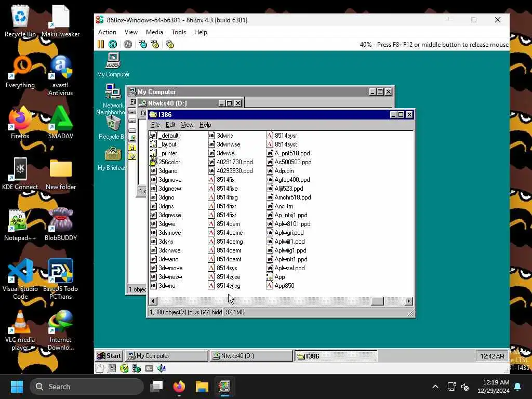Select the Internet Download Manager shortcut
The width and height of the screenshot is (532, 399).
[x=60, y=330]
